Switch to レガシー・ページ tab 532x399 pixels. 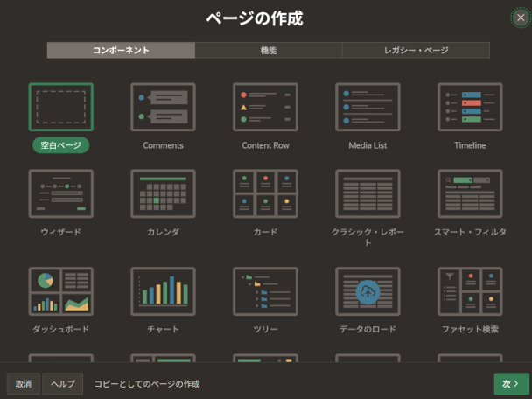point(416,50)
